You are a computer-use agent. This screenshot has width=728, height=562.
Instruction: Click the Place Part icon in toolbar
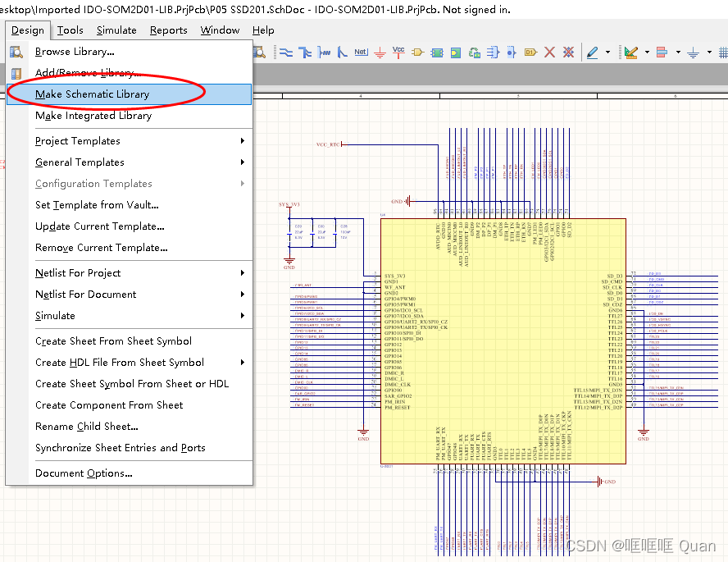[x=417, y=53]
